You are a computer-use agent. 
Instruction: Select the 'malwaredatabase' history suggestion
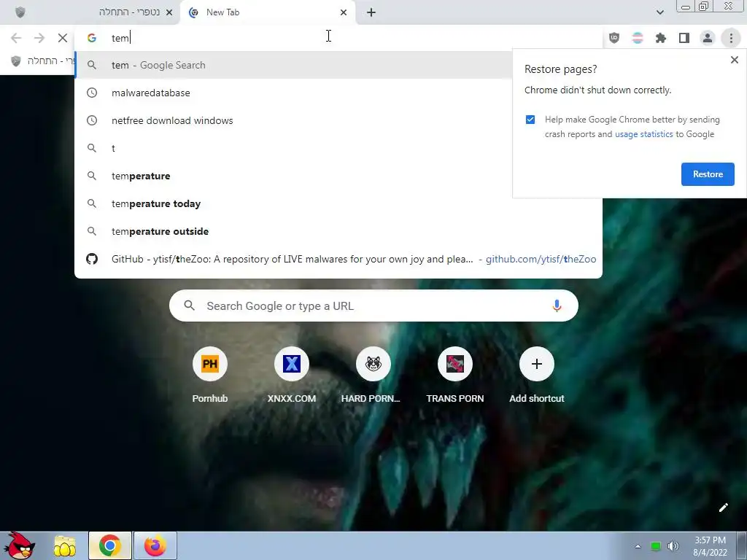click(294, 93)
